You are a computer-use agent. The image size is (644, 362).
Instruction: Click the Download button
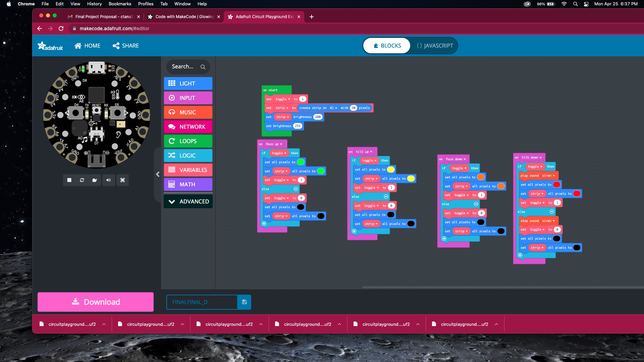point(96,302)
